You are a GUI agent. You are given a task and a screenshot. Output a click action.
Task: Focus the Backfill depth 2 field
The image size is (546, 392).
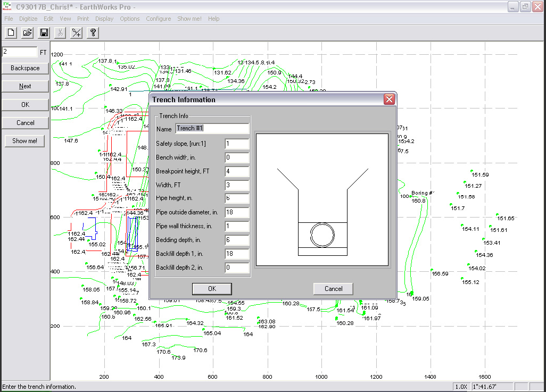(237, 268)
